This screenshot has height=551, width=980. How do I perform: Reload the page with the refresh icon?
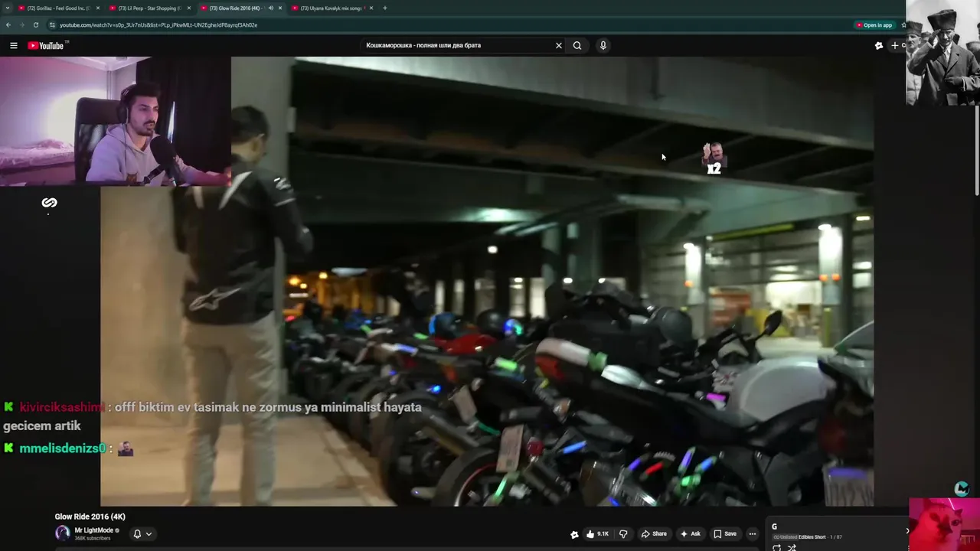point(35,24)
